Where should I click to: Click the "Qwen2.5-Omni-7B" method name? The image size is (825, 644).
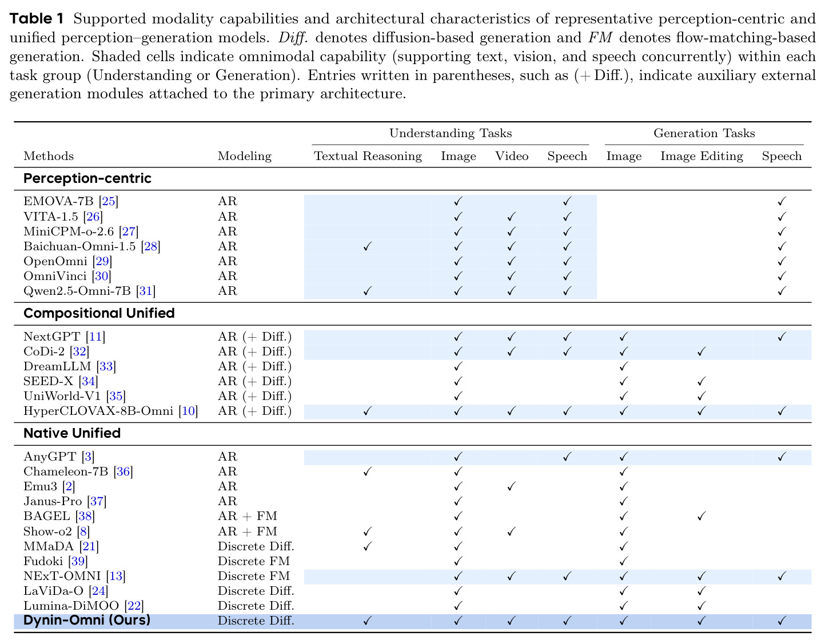pos(78,291)
